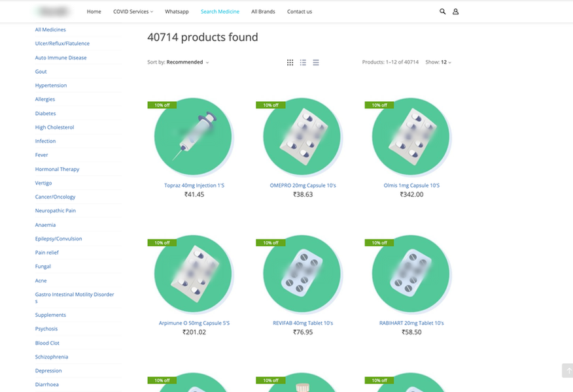This screenshot has width=573, height=392.
Task: Select the Hormonal Therapy category
Action: coord(57,169)
